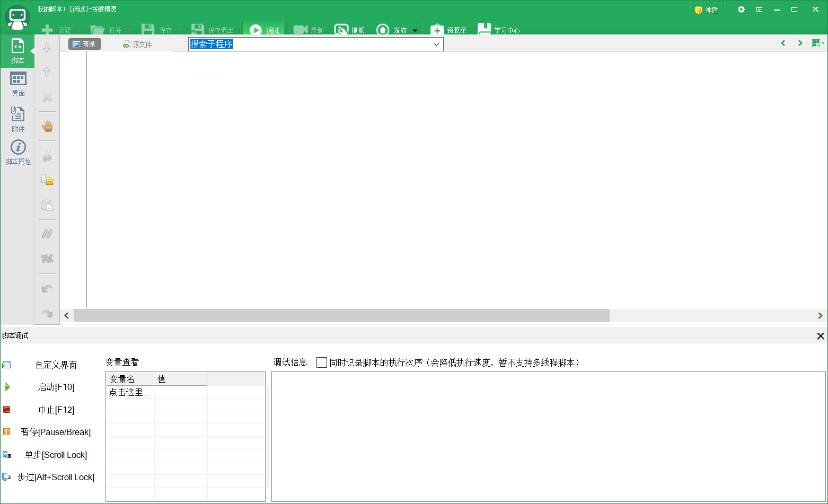The image size is (828, 504).
Task: Switch to the 源文件 source tab
Action: (x=138, y=45)
